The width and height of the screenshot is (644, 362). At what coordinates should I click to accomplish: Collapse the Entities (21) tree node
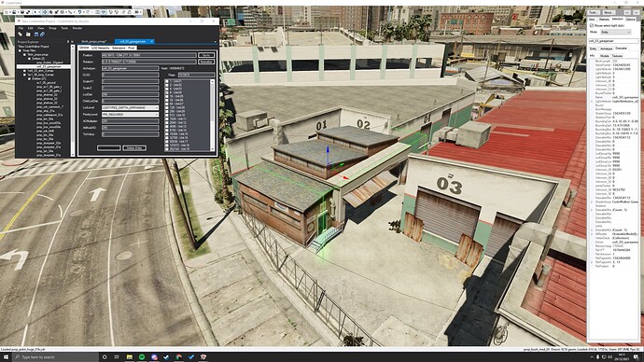[x=29, y=78]
